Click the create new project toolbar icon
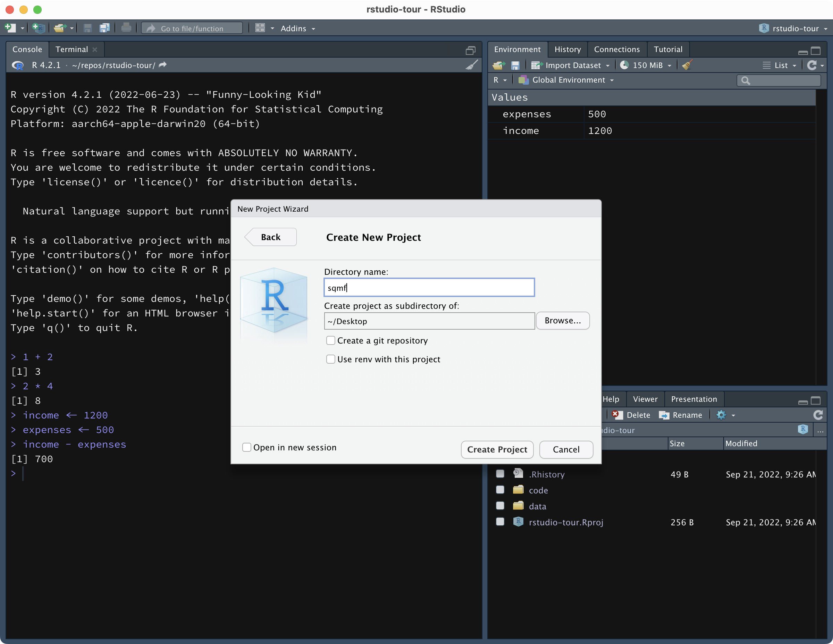The image size is (833, 644). pyautogui.click(x=39, y=28)
